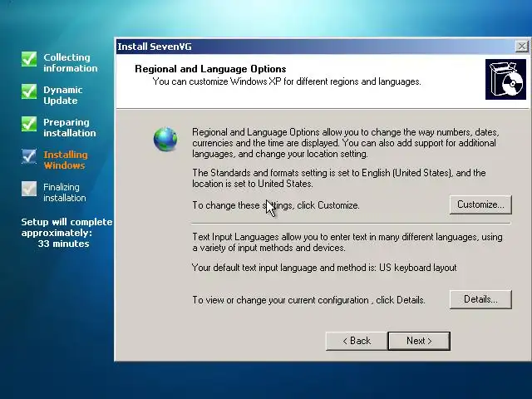This screenshot has width=532, height=399.
Task: Click the '33 minutes' time estimate
Action: [x=63, y=244]
